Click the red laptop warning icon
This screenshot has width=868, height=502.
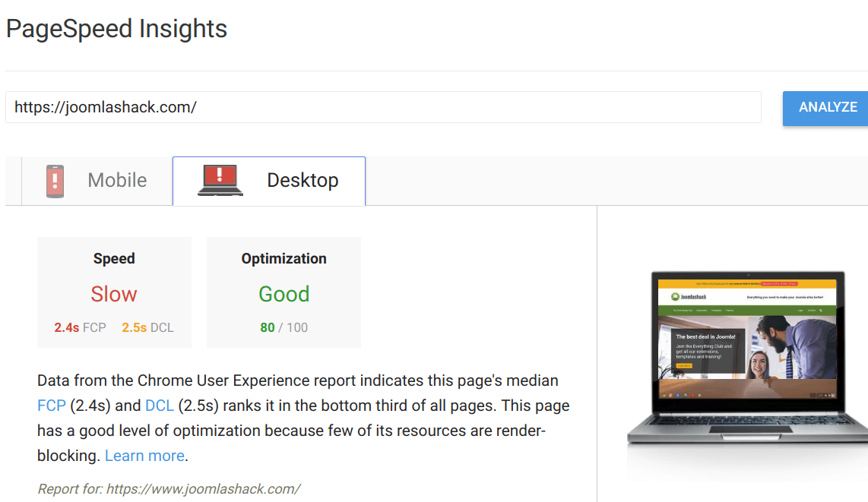pos(220,180)
